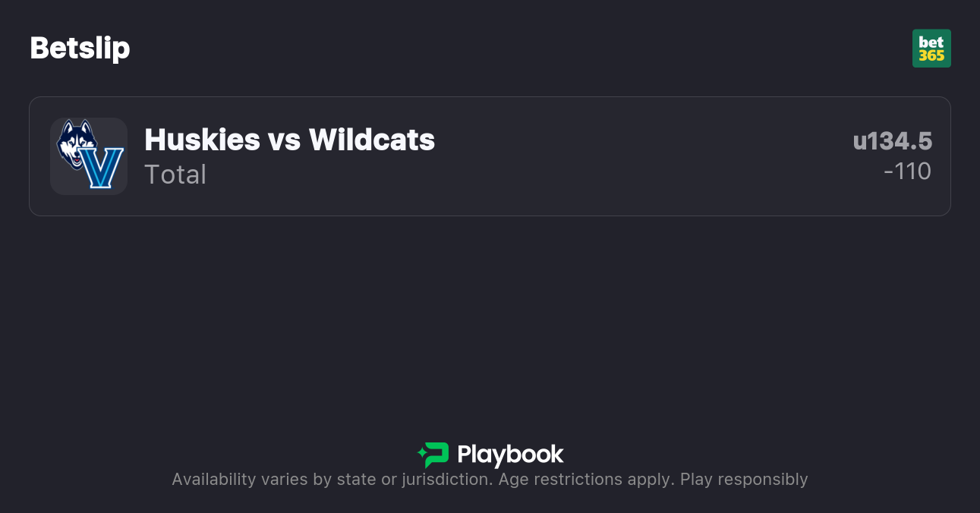Click the Betslip heading
980x513 pixels.
(80, 49)
